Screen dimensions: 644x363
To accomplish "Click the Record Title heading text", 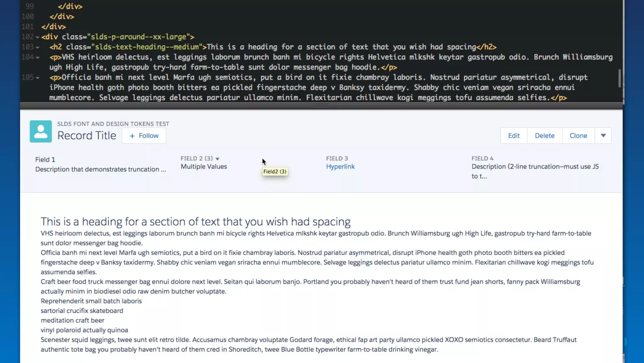I will pyautogui.click(x=86, y=136).
